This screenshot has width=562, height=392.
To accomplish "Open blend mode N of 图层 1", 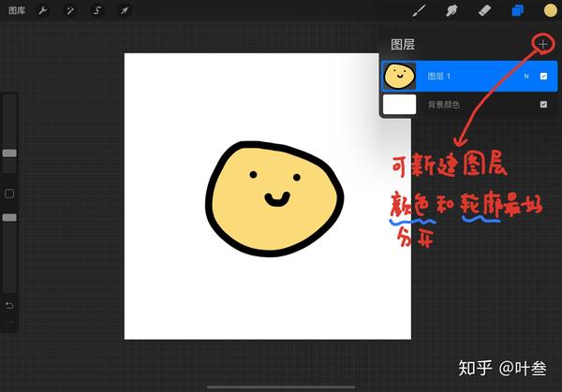I will [x=526, y=77].
